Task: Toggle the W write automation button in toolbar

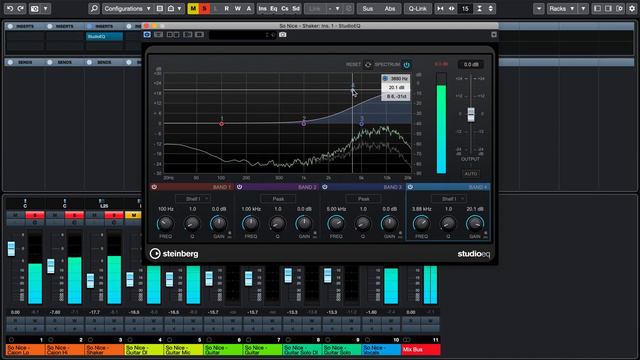Action: [238, 8]
